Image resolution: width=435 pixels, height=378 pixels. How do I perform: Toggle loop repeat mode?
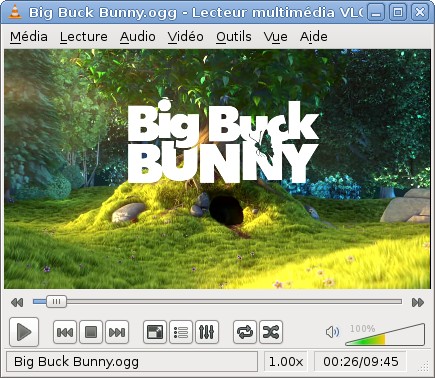click(x=245, y=332)
